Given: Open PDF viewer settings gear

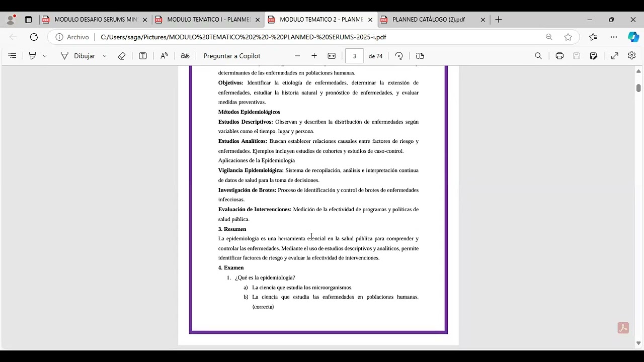Looking at the screenshot, I should click(x=632, y=56).
